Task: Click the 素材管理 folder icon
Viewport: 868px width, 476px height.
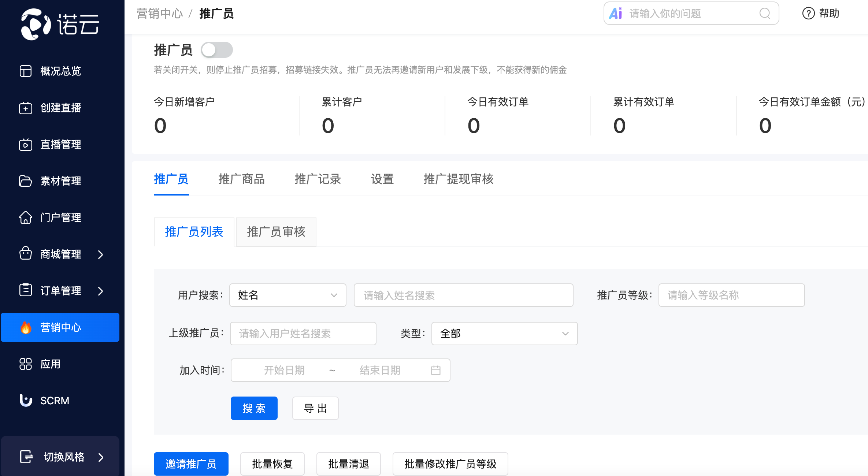Action: pos(25,181)
